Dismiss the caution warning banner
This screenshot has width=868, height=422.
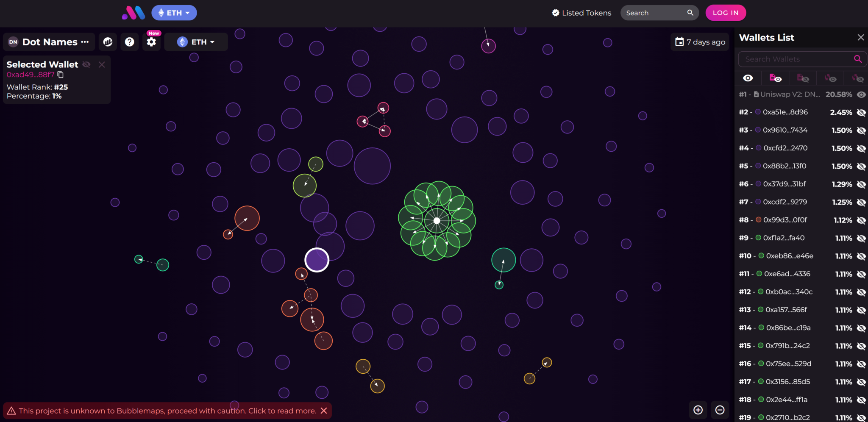coord(324,411)
